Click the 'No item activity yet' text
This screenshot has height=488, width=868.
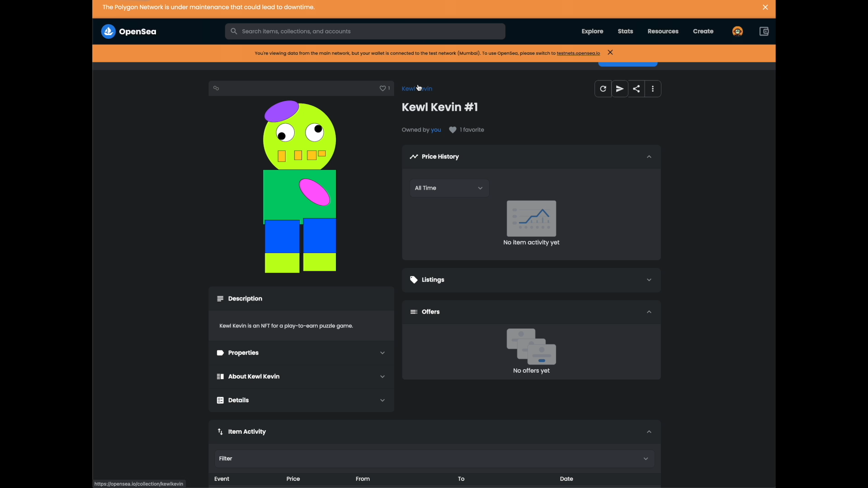tap(531, 243)
